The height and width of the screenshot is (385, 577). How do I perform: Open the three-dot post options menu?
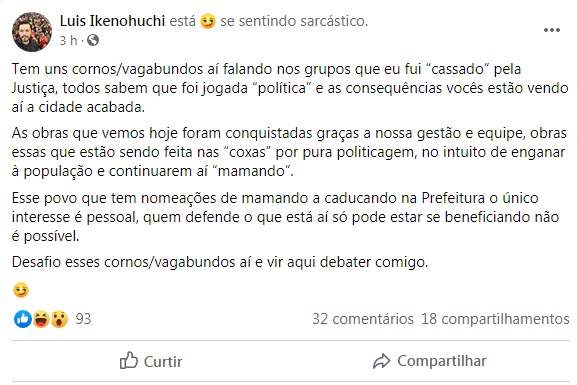[552, 30]
